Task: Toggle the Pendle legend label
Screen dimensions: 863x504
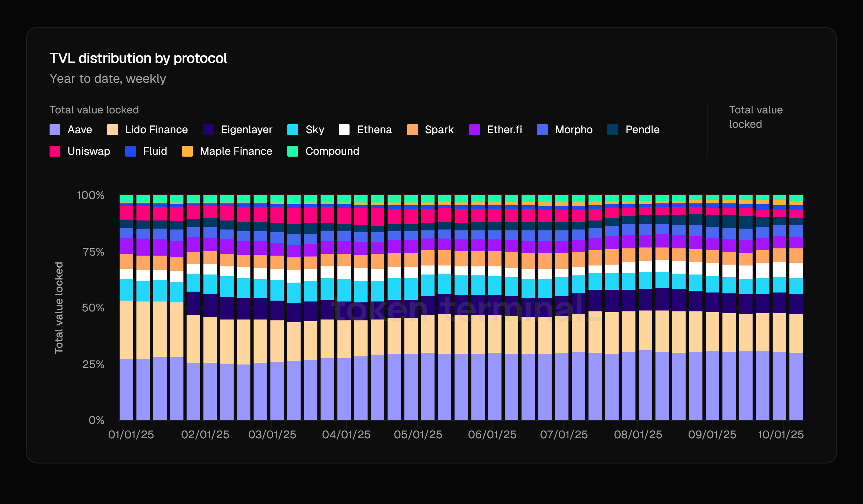Action: coord(643,130)
